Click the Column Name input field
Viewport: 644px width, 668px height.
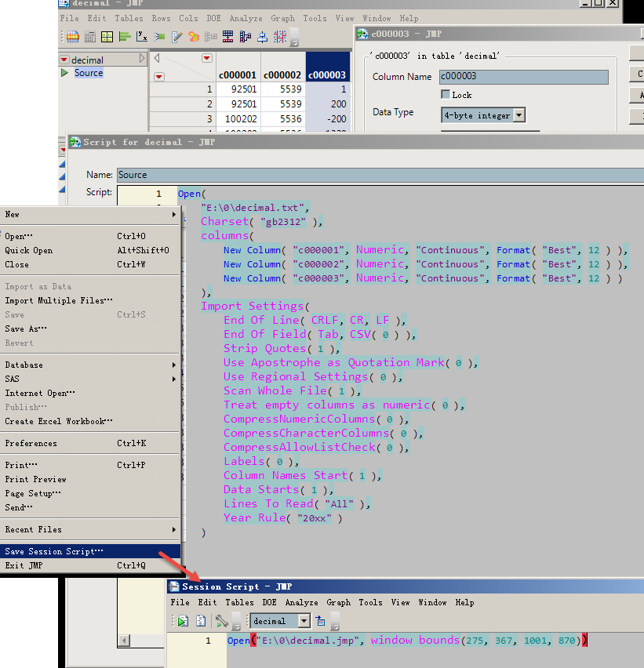(523, 77)
